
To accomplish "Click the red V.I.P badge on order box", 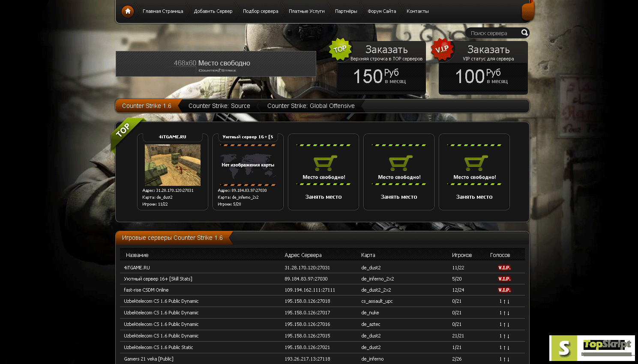I will [442, 49].
